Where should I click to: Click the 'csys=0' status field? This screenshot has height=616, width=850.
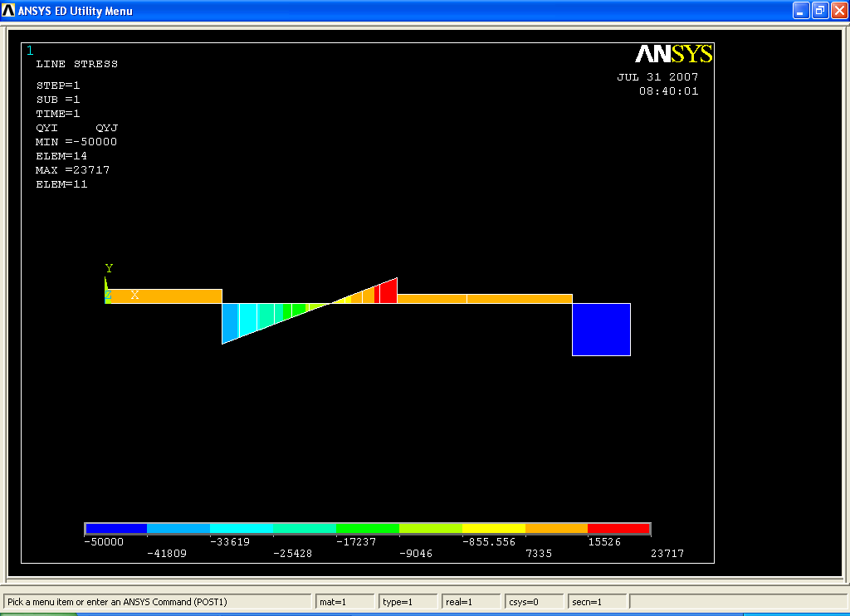point(535,602)
